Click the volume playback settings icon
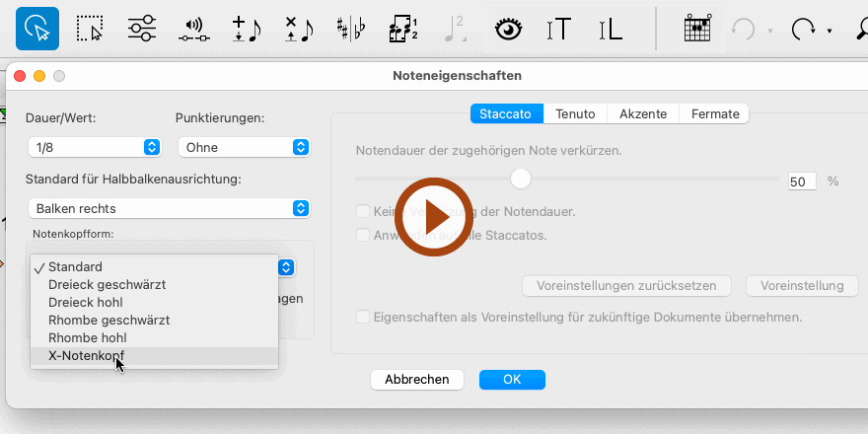Screen dimensions: 868x434 click(x=193, y=29)
